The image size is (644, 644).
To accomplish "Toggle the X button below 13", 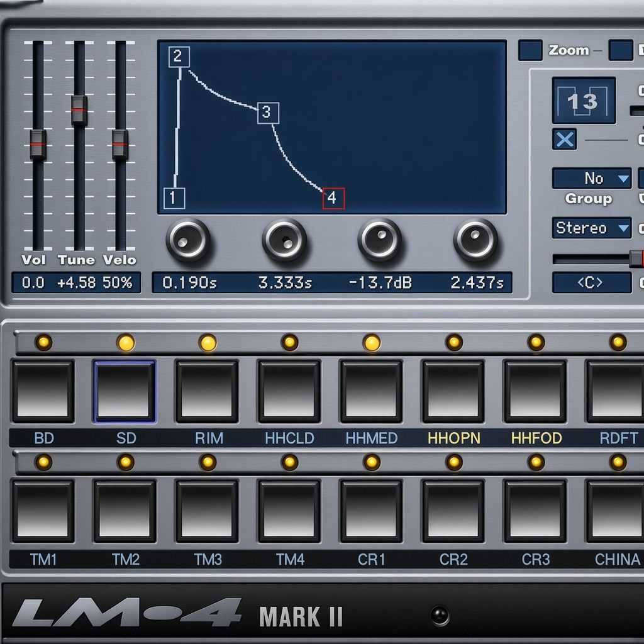I will click(565, 139).
